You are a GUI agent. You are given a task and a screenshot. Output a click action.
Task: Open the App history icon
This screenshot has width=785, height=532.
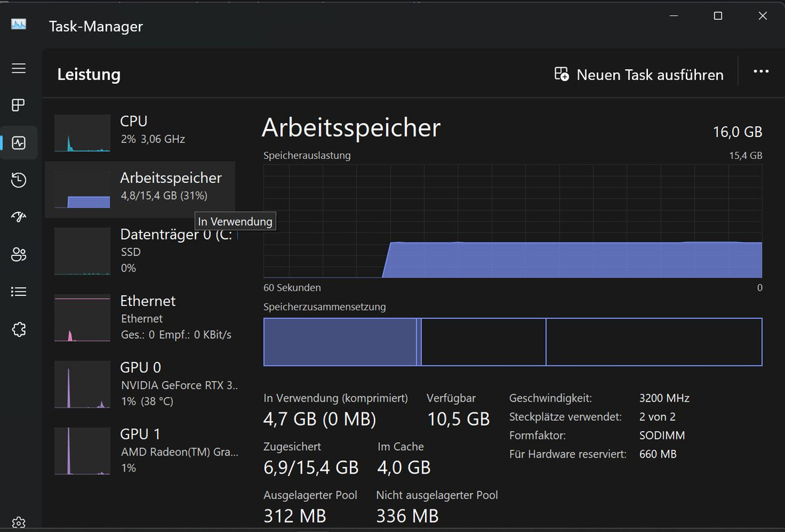tap(19, 180)
